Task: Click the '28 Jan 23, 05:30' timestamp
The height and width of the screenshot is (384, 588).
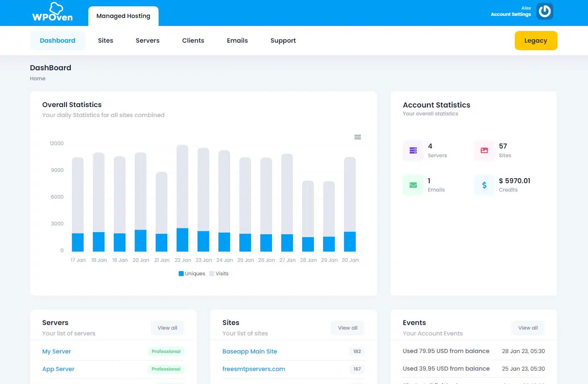Action: pyautogui.click(x=523, y=351)
